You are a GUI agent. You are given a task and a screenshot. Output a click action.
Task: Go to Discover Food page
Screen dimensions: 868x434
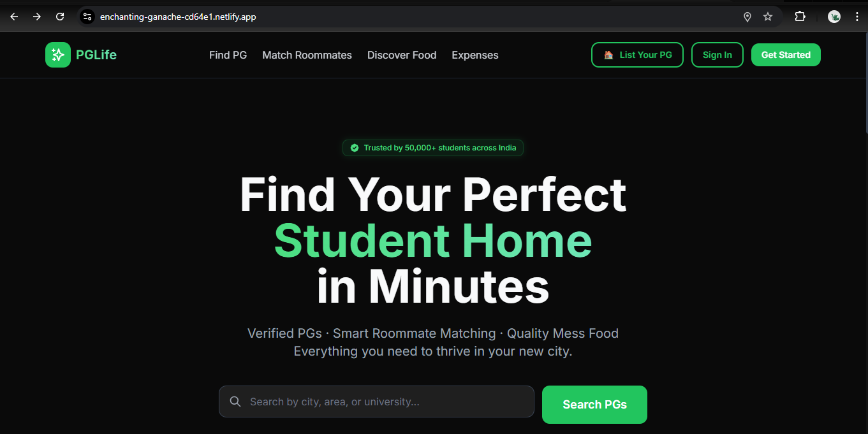click(x=402, y=55)
